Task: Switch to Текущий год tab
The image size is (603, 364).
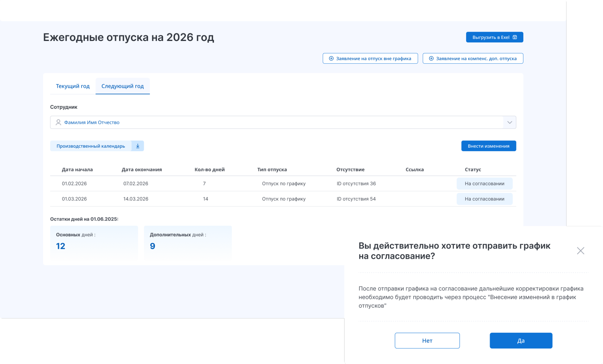Action: click(x=73, y=86)
